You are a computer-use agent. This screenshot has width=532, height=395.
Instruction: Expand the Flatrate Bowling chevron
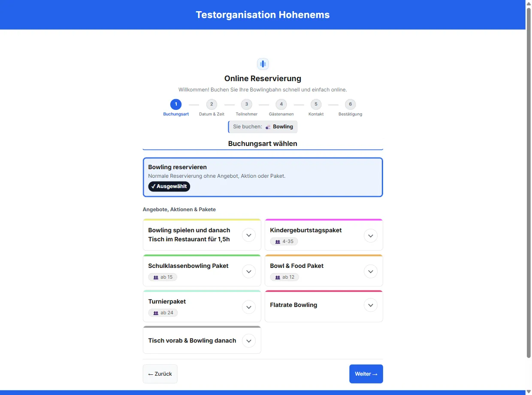pos(371,305)
